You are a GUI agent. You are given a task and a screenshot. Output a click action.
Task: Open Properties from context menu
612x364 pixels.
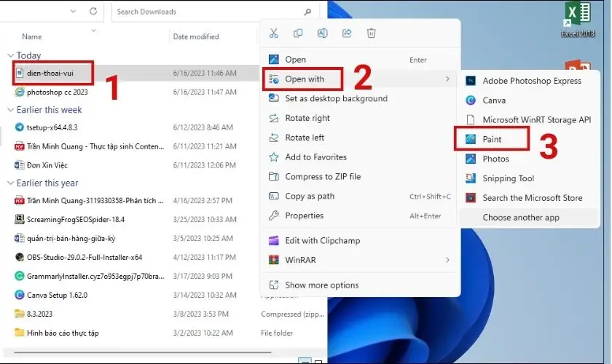click(360, 215)
